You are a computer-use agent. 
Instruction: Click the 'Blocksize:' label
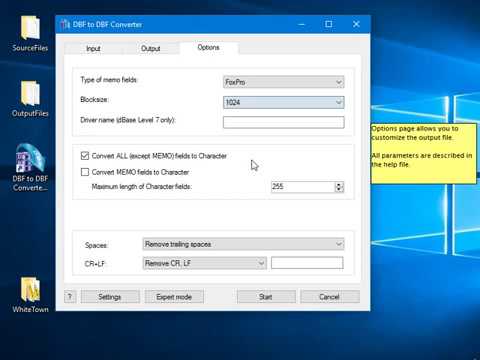[94, 100]
